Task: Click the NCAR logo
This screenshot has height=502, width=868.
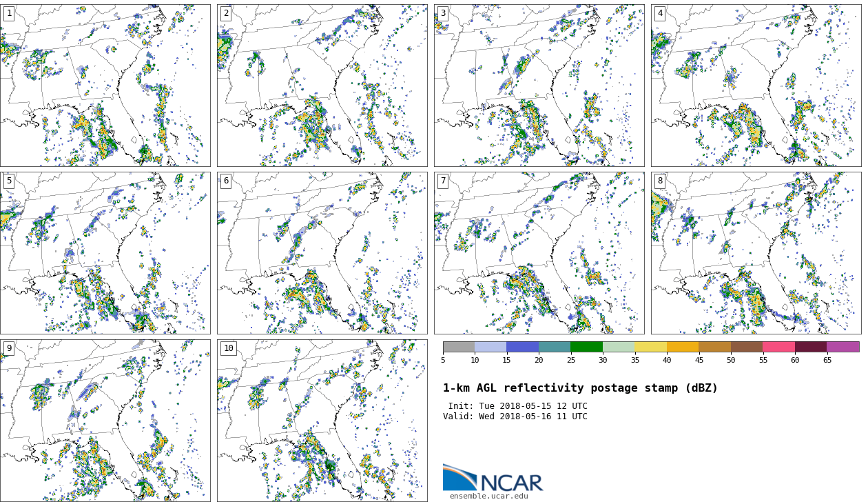Action: point(493,478)
